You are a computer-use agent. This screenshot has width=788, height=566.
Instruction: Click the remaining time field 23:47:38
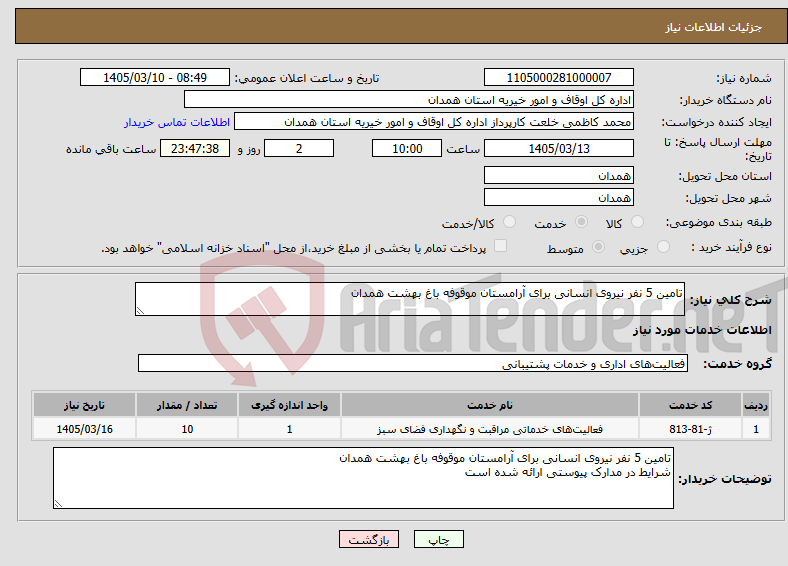[195, 148]
